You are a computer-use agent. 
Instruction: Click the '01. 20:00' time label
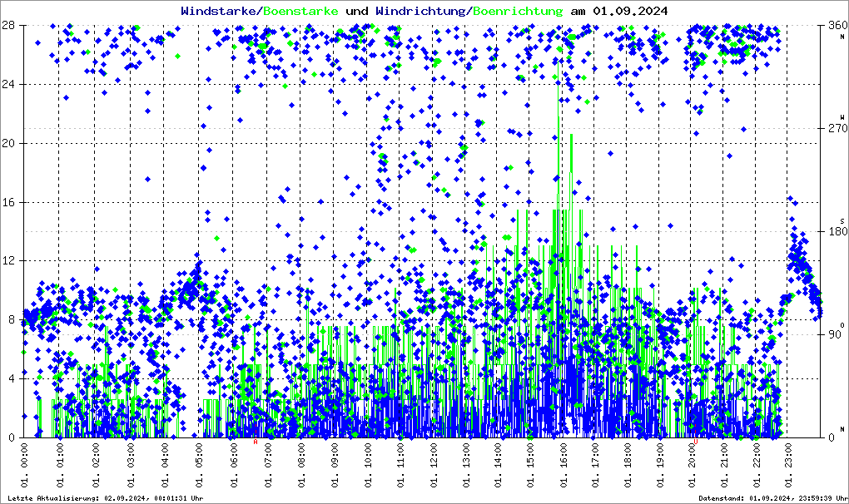(x=692, y=465)
